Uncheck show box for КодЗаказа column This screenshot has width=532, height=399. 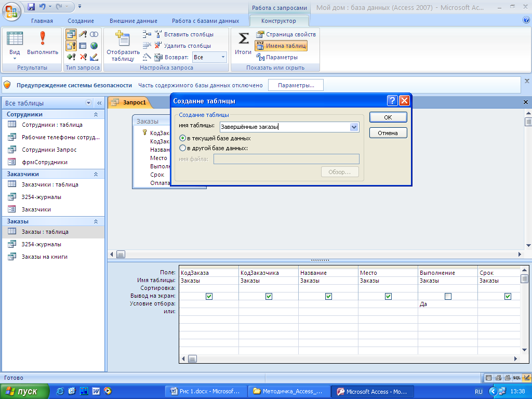coord(209,296)
